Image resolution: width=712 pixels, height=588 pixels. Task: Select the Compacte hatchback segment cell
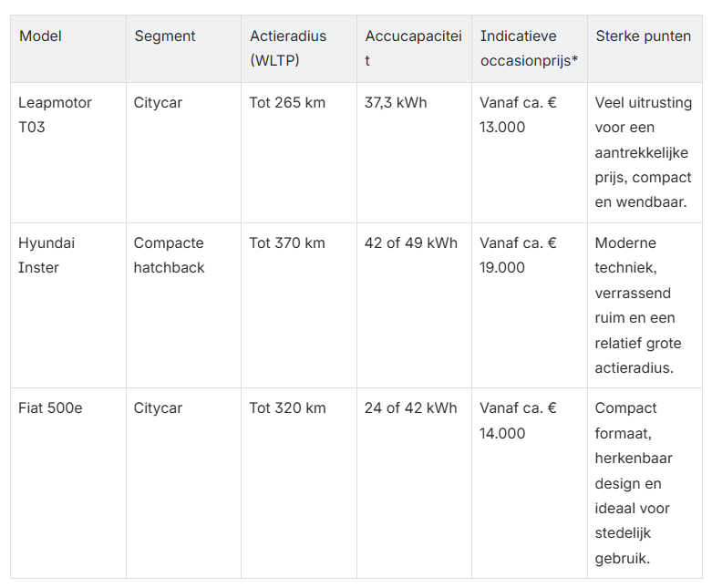pos(183,305)
